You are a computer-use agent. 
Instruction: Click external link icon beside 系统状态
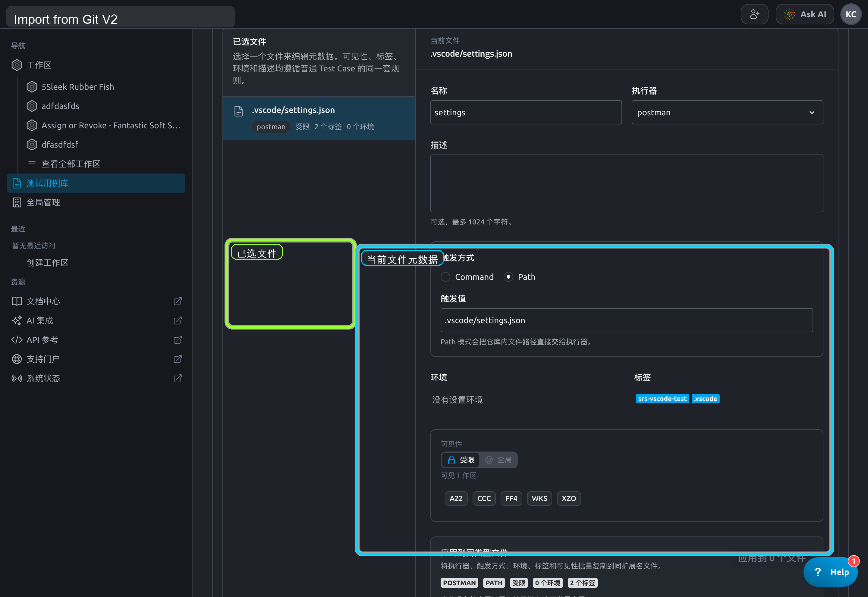(178, 378)
